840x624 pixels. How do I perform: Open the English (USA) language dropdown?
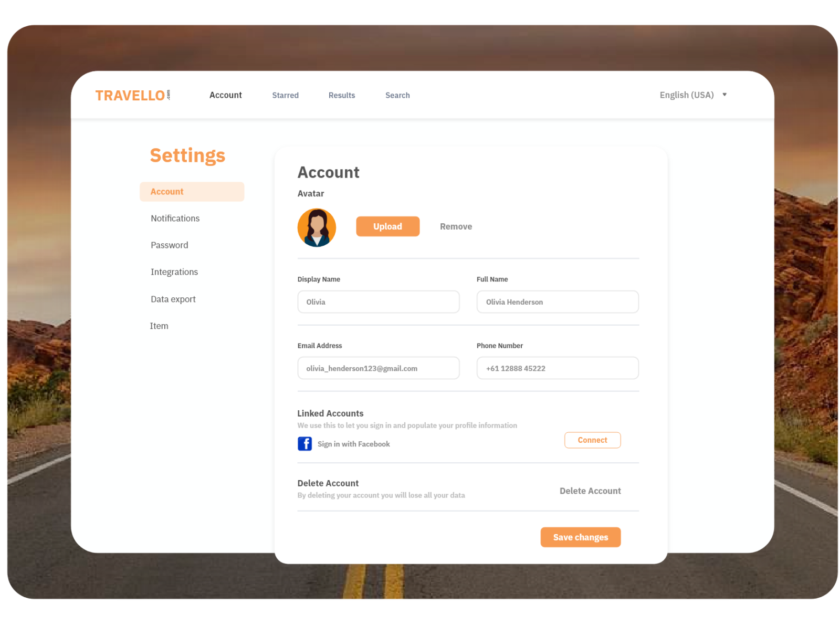[687, 95]
